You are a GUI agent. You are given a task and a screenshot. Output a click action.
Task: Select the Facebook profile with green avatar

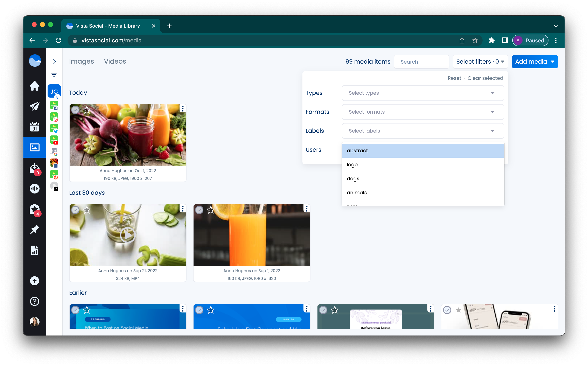54,106
